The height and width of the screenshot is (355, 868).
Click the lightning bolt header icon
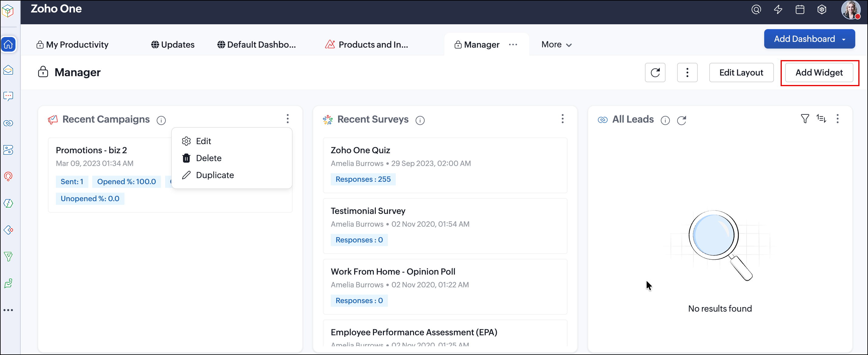pyautogui.click(x=778, y=9)
